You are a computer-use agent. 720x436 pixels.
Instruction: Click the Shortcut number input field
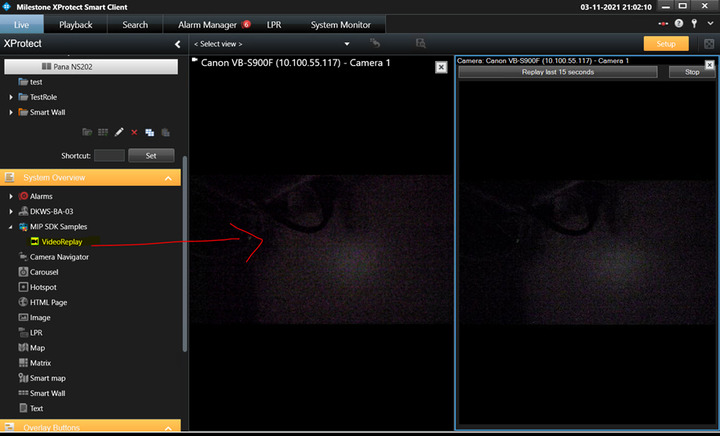point(109,156)
